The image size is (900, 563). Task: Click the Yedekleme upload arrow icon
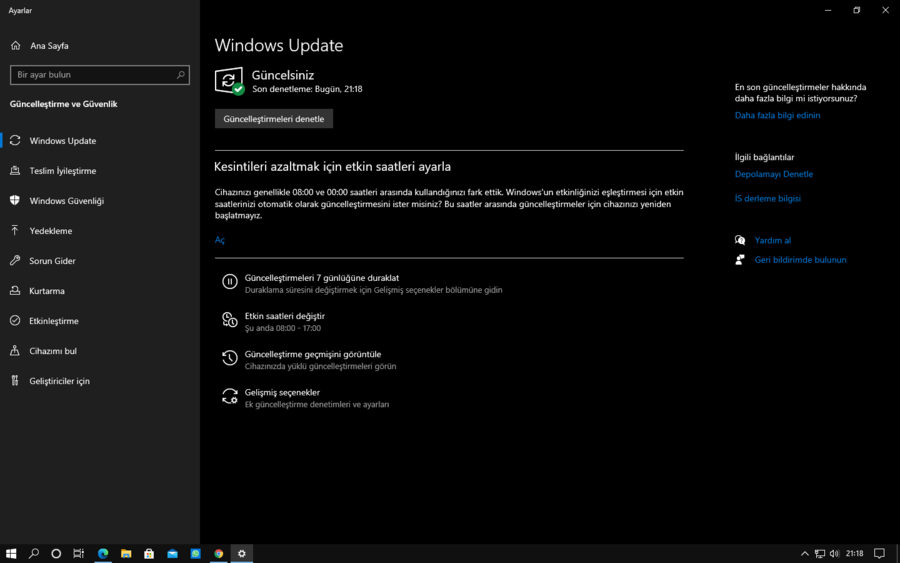tap(15, 230)
